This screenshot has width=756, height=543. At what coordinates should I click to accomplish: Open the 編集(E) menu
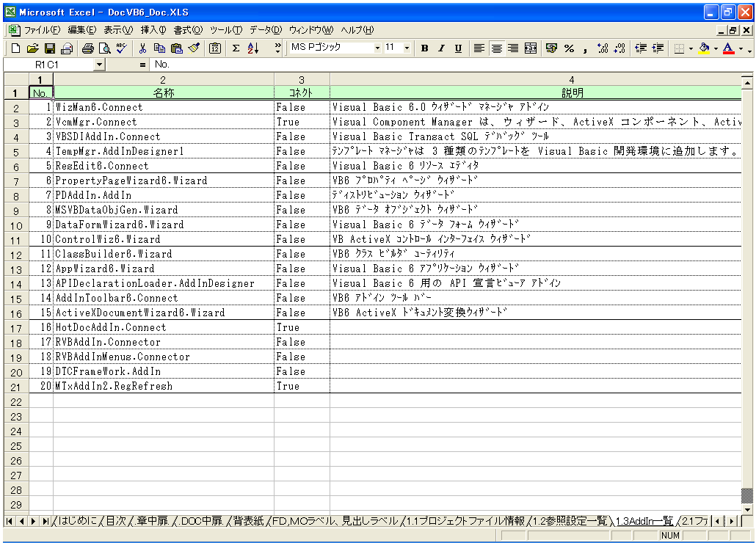point(82,30)
